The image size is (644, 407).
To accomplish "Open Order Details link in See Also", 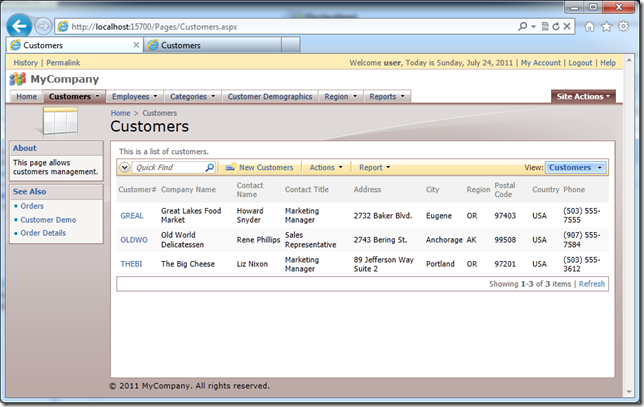I will 44,233.
